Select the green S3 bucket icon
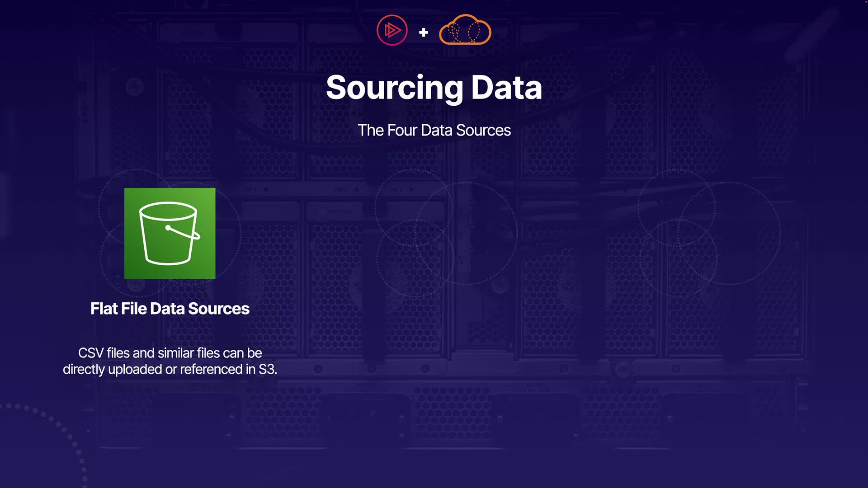Image resolution: width=868 pixels, height=488 pixels. 170,233
